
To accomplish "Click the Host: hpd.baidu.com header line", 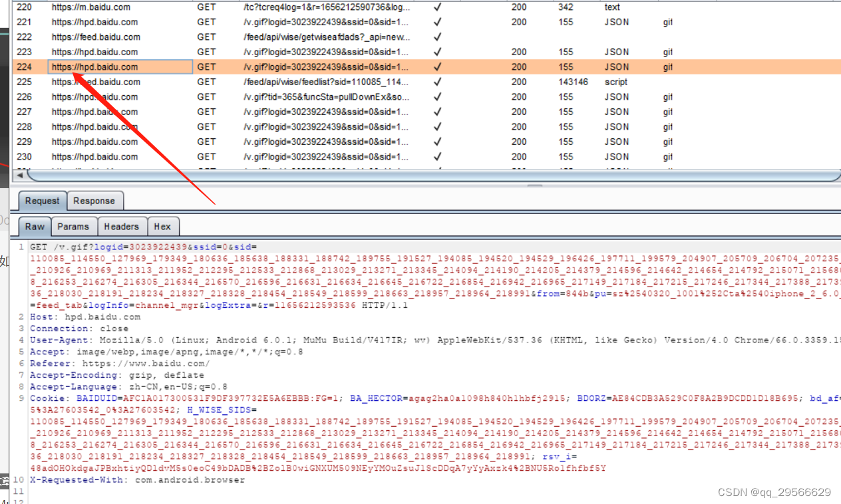I will pyautogui.click(x=85, y=317).
